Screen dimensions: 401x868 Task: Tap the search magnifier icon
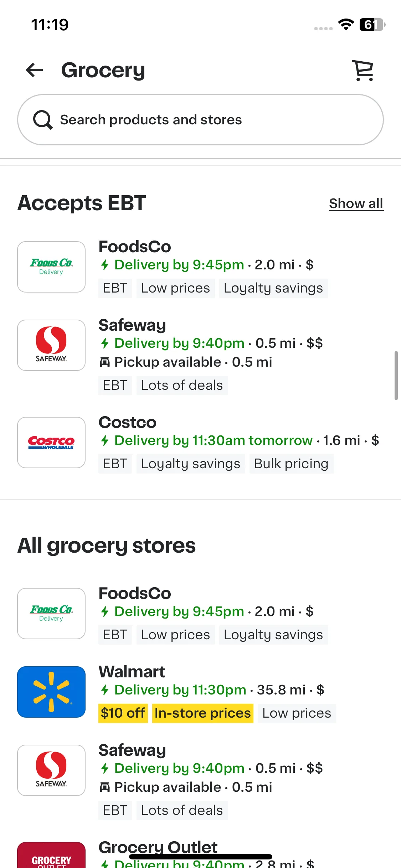[x=43, y=120]
